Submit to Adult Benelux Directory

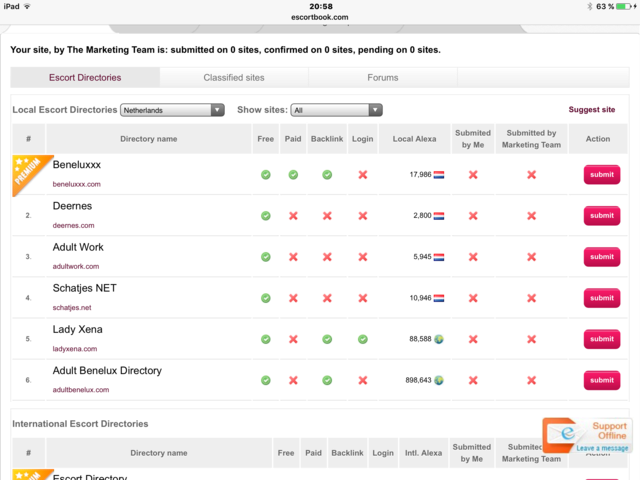tap(602, 380)
